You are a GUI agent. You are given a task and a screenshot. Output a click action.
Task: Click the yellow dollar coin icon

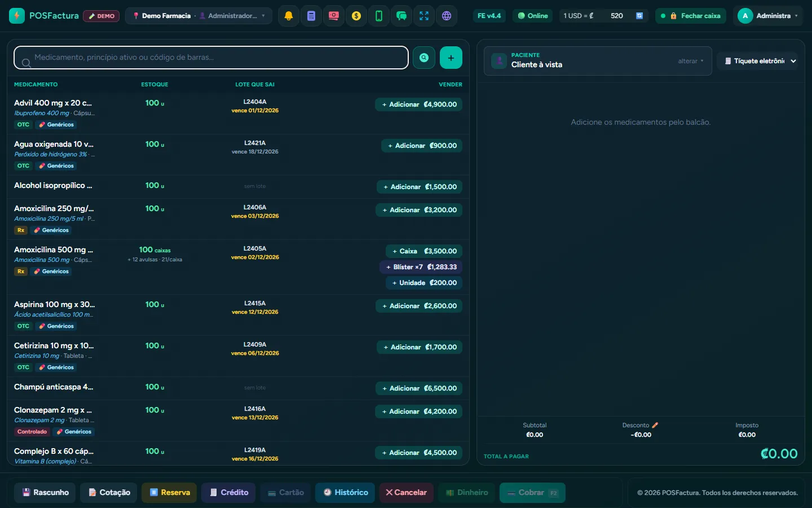356,16
